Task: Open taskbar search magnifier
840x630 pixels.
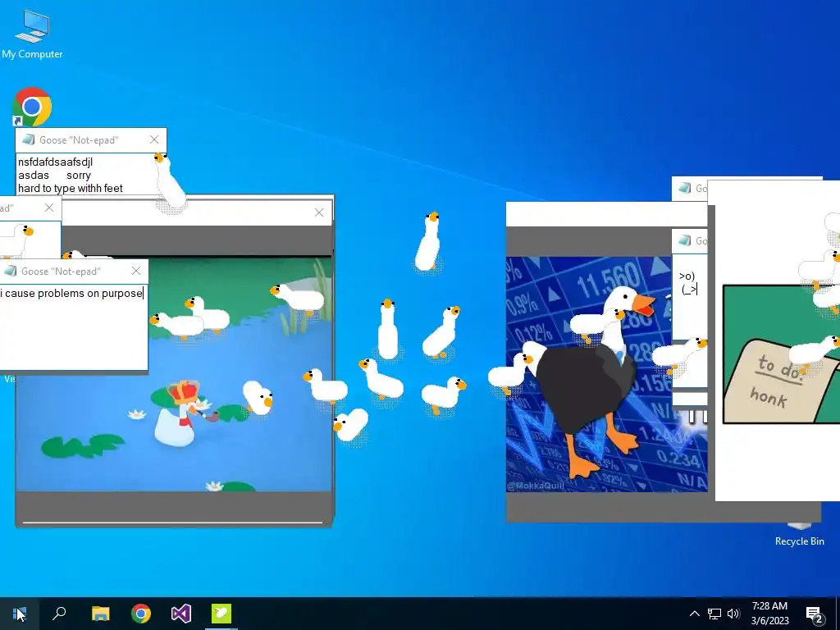Action: 59,614
